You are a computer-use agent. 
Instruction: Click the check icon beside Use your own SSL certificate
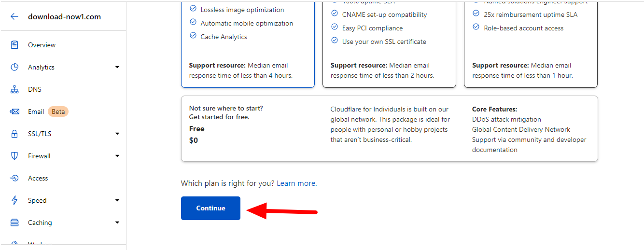(335, 41)
